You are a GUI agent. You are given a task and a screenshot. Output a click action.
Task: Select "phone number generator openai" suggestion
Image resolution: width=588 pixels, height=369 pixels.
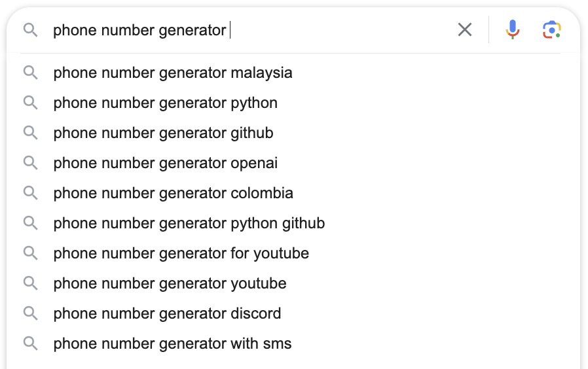pyautogui.click(x=166, y=163)
